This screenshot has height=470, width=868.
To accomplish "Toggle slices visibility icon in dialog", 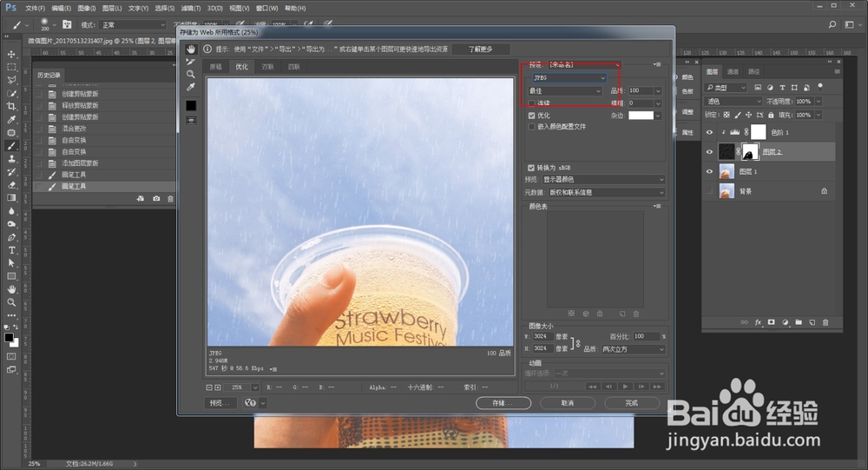I will pyautogui.click(x=191, y=120).
